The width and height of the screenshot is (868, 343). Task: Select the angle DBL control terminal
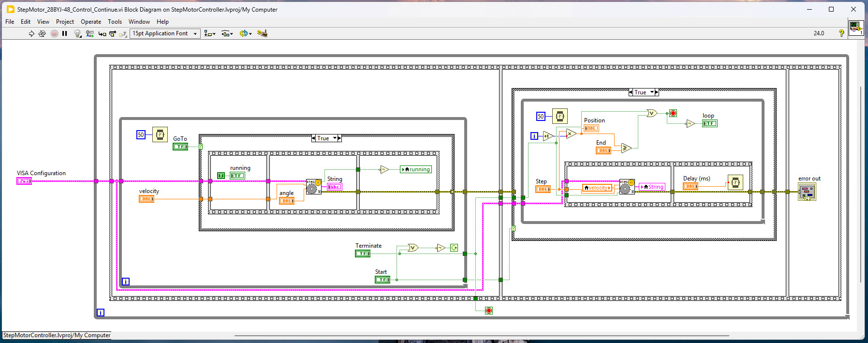287,201
